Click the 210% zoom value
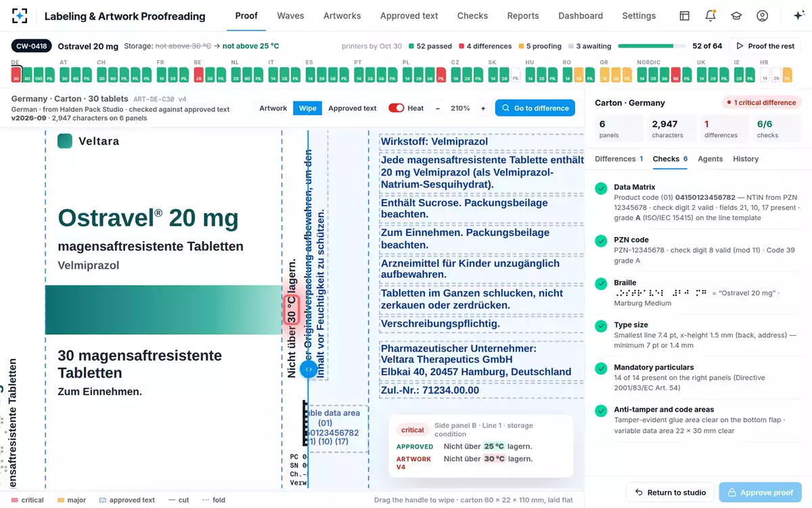This screenshot has height=508, width=812. click(x=460, y=108)
